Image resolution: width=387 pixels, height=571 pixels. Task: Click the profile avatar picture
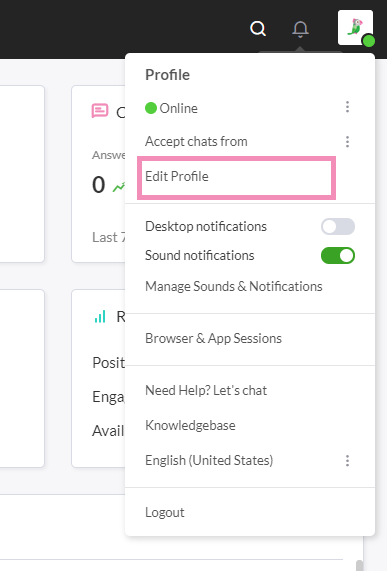[x=355, y=28]
